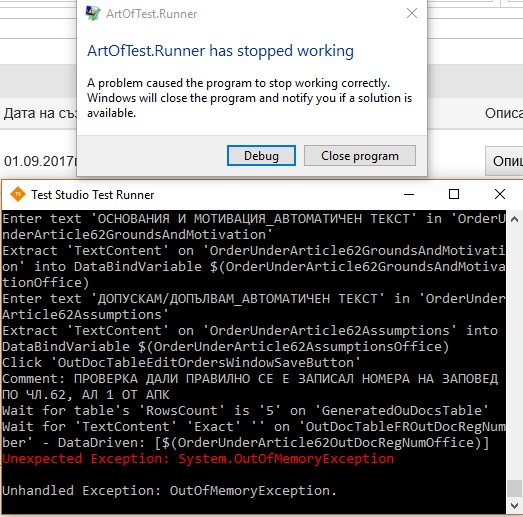523x517 pixels.
Task: Click the Test Studio Test Runner orange icon
Action: [18, 194]
